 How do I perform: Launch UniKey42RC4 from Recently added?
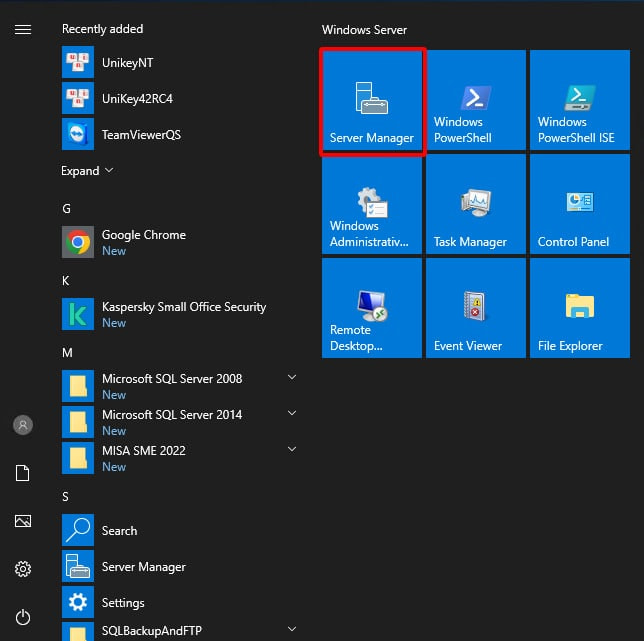tap(181, 99)
